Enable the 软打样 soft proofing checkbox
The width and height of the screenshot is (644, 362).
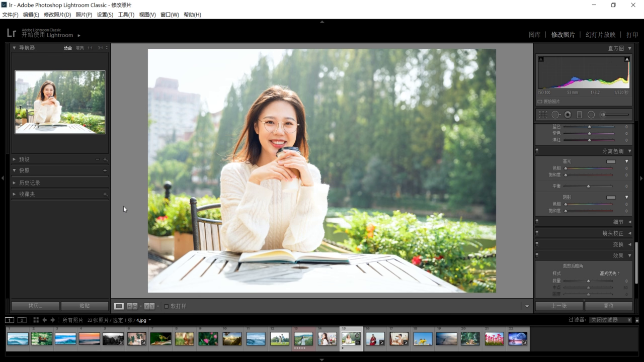pyautogui.click(x=167, y=306)
